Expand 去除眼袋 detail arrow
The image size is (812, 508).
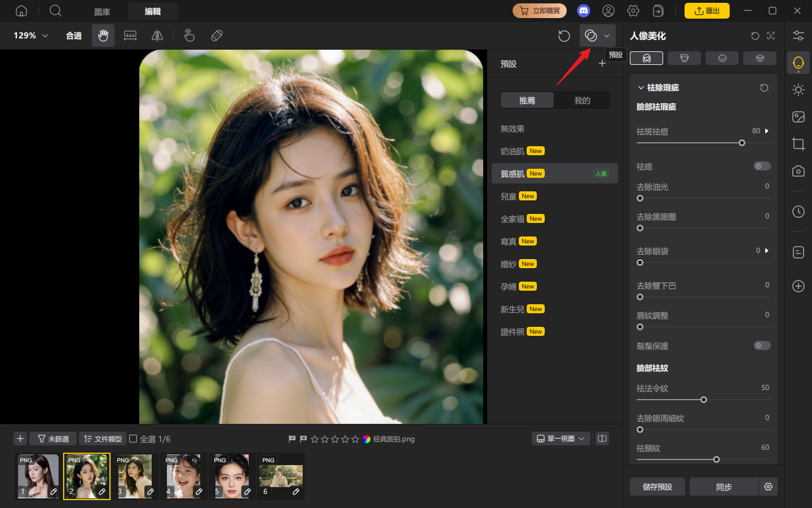tap(766, 251)
